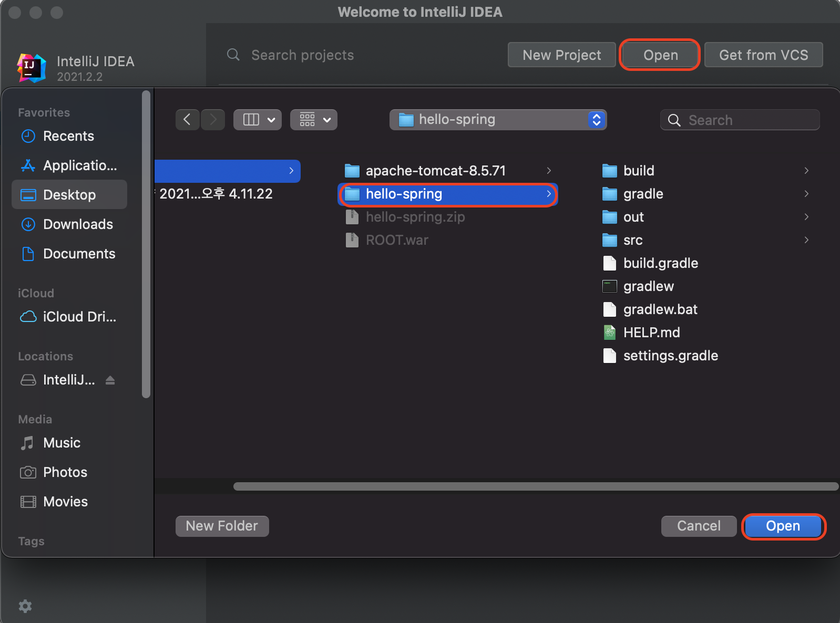Select iCloud Drive in the sidebar
Screen dimensions: 840x623
[x=69, y=317]
